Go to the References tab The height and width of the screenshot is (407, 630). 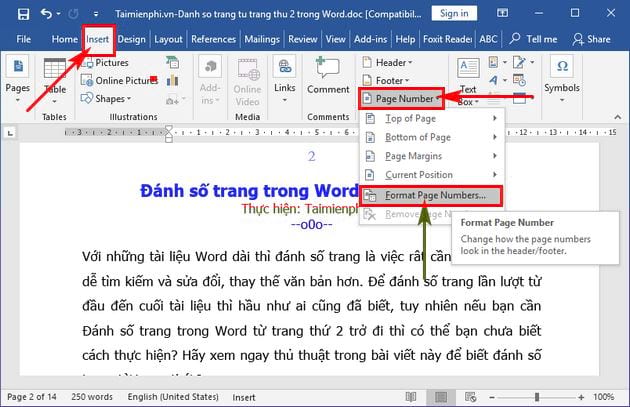[213, 39]
